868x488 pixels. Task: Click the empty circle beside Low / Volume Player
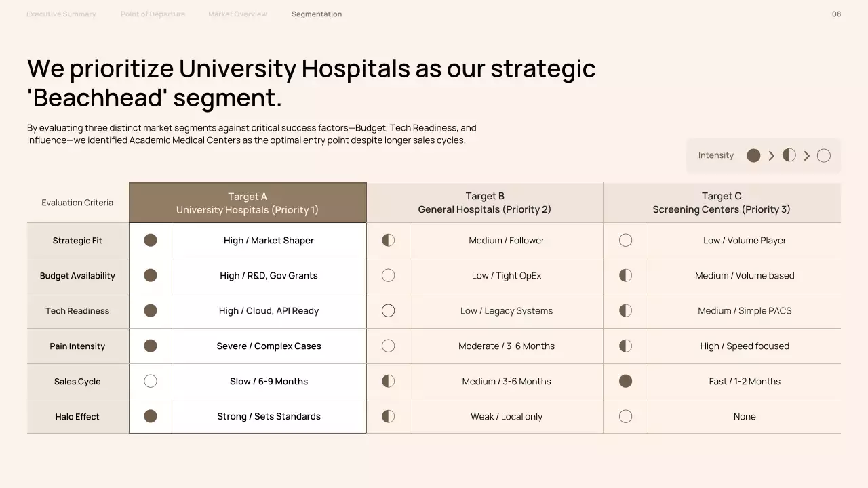625,240
